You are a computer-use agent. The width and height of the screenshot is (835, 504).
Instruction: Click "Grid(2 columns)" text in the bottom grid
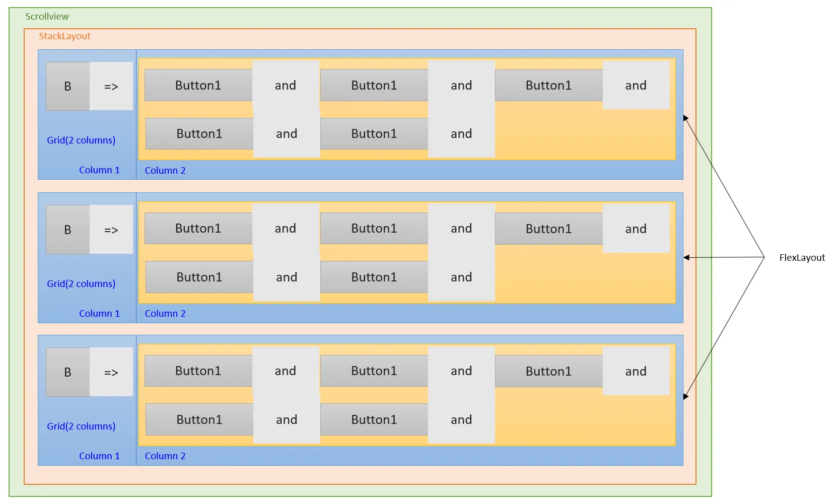81,426
